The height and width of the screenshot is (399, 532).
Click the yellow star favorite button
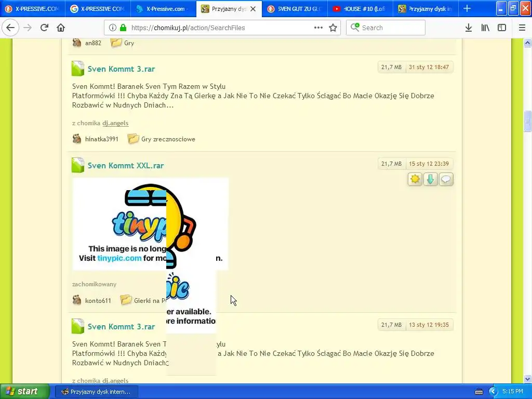tap(415, 179)
